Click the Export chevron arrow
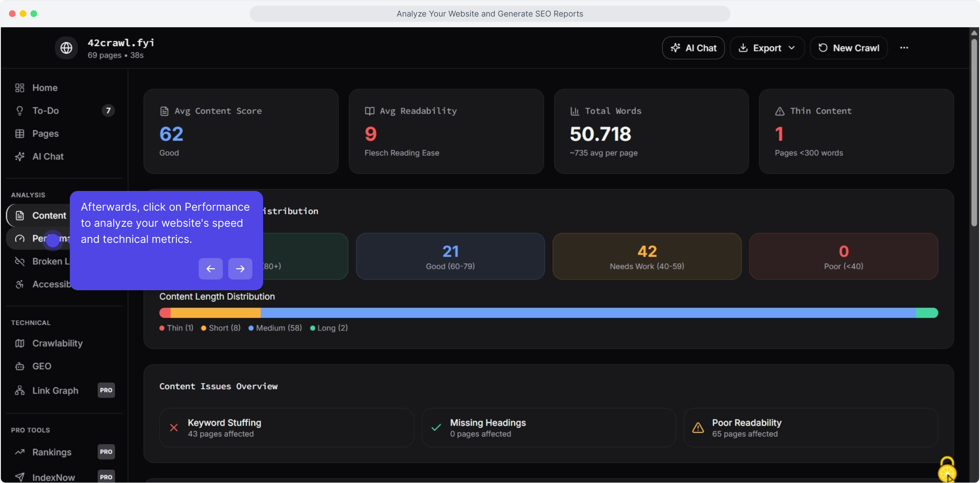 pyautogui.click(x=792, y=48)
